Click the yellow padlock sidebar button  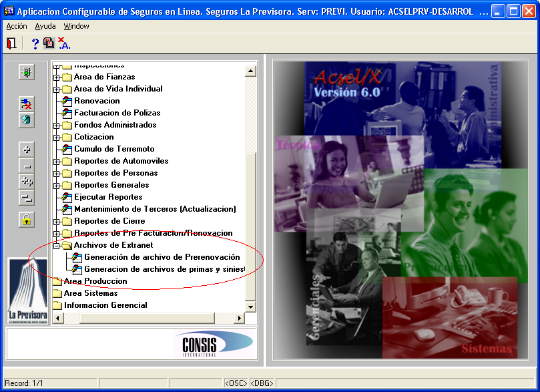tap(27, 220)
